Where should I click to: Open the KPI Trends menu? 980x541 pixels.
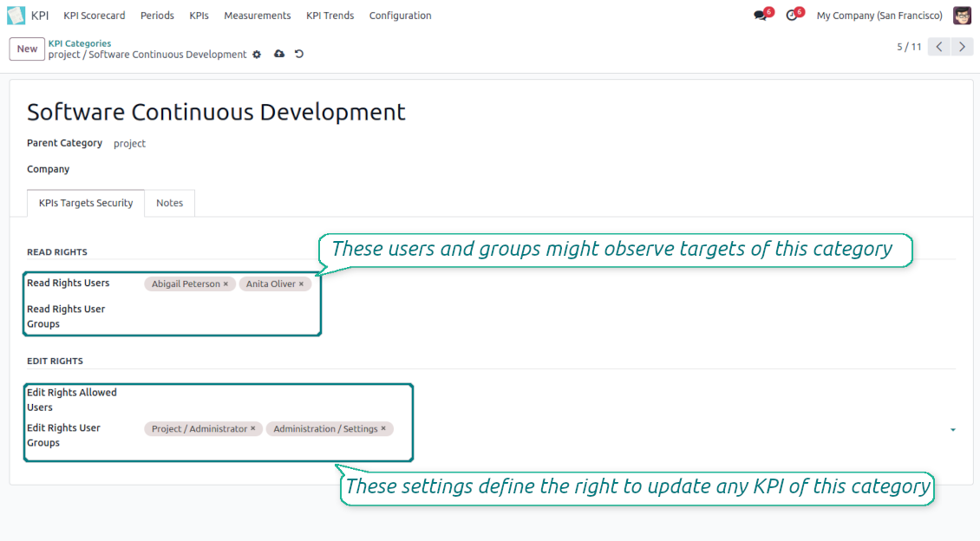[330, 16]
